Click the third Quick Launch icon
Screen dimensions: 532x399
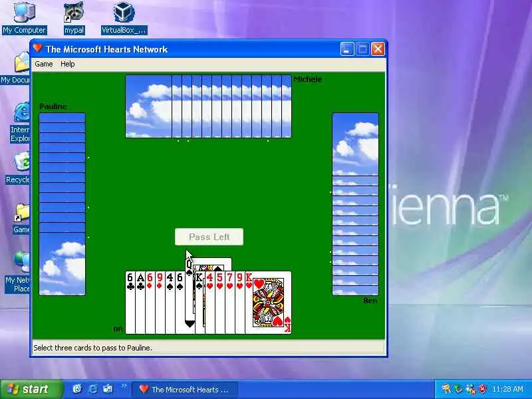pos(108,389)
